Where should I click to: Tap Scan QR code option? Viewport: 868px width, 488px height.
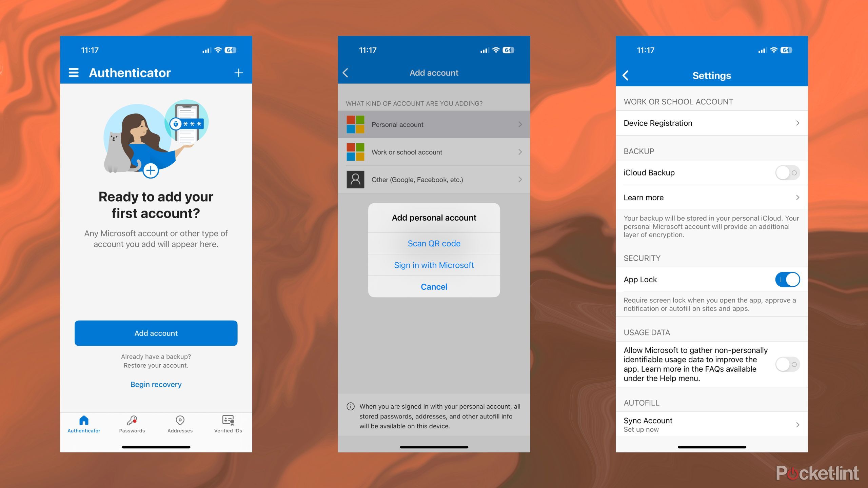pyautogui.click(x=433, y=243)
